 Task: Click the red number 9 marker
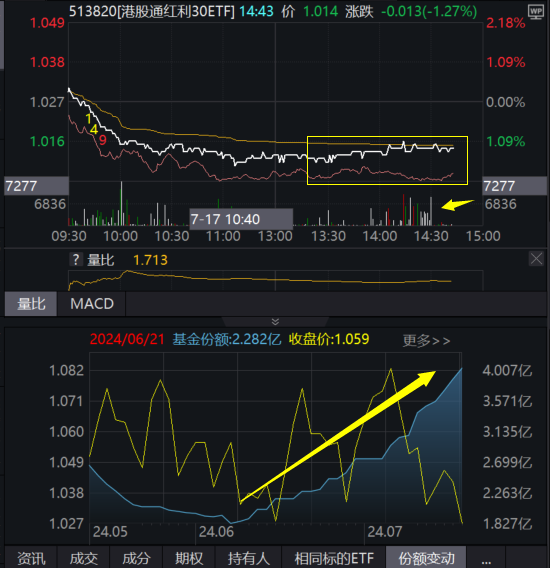tap(103, 140)
